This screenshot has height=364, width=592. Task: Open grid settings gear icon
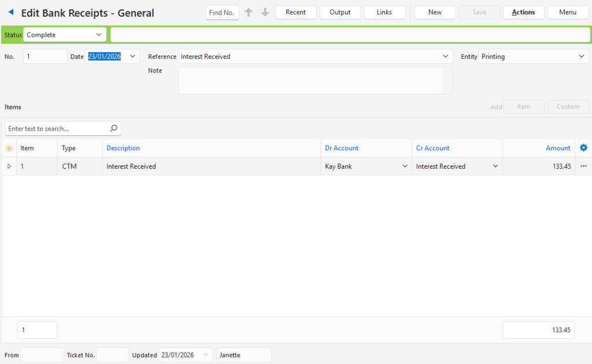coord(583,148)
